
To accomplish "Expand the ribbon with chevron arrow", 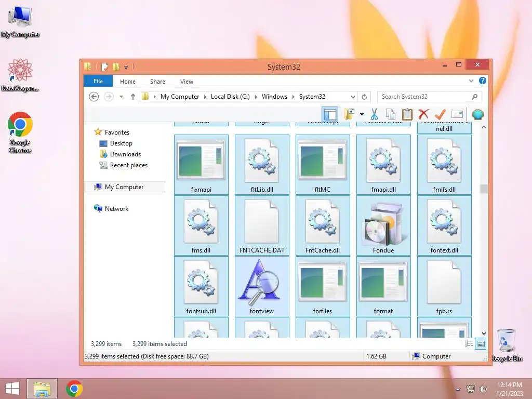I will [471, 81].
